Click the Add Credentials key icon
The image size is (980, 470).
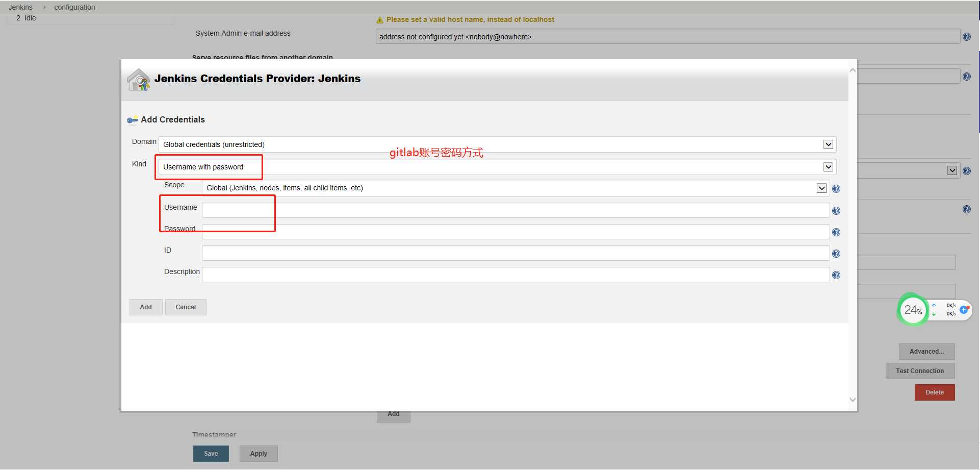[x=133, y=120]
